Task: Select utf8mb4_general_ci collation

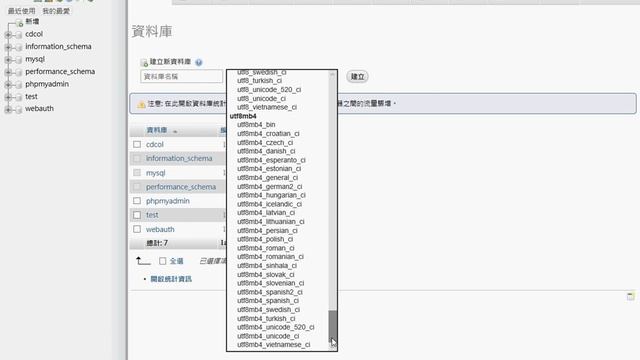Action: [267, 178]
